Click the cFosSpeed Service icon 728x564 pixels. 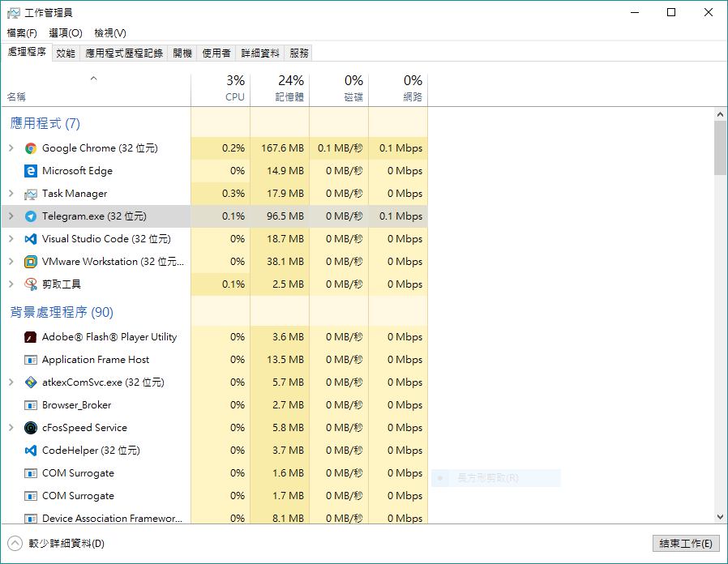[x=31, y=428]
